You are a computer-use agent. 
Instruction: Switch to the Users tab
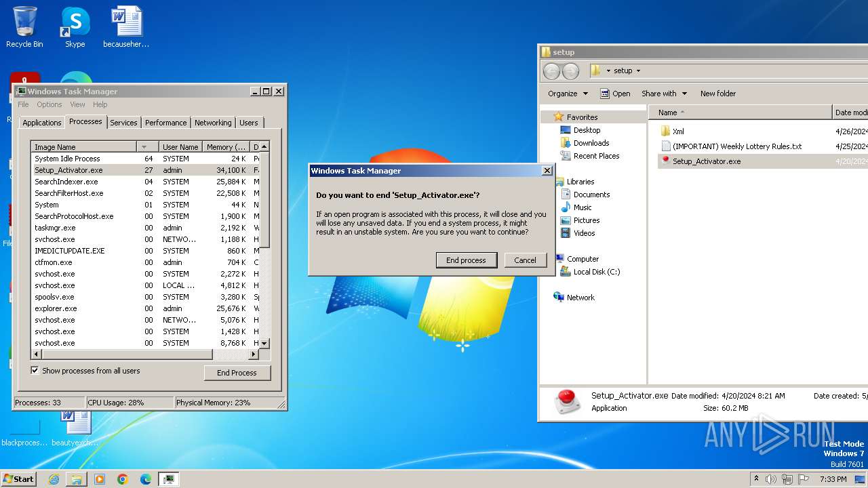[249, 123]
